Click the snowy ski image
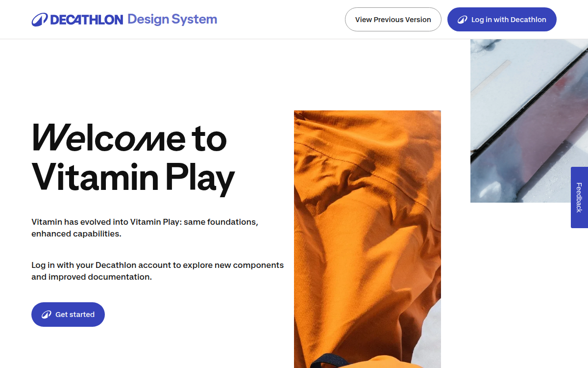Image resolution: width=588 pixels, height=368 pixels. coord(529,121)
